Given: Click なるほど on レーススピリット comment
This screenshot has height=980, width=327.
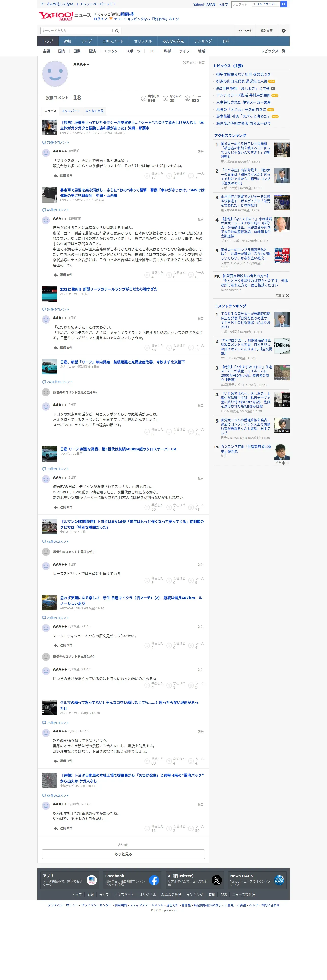Looking at the screenshot, I should (x=169, y=580).
